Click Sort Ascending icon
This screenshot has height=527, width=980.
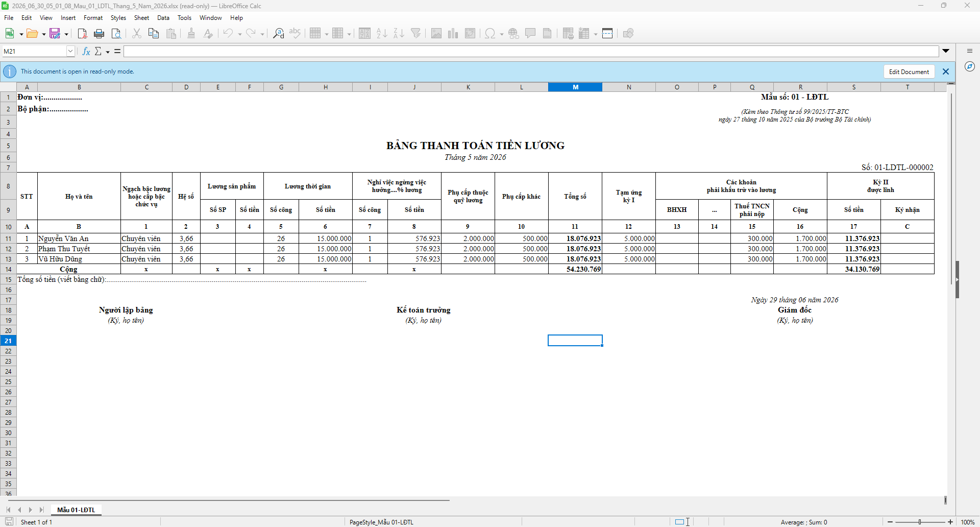[x=382, y=34]
